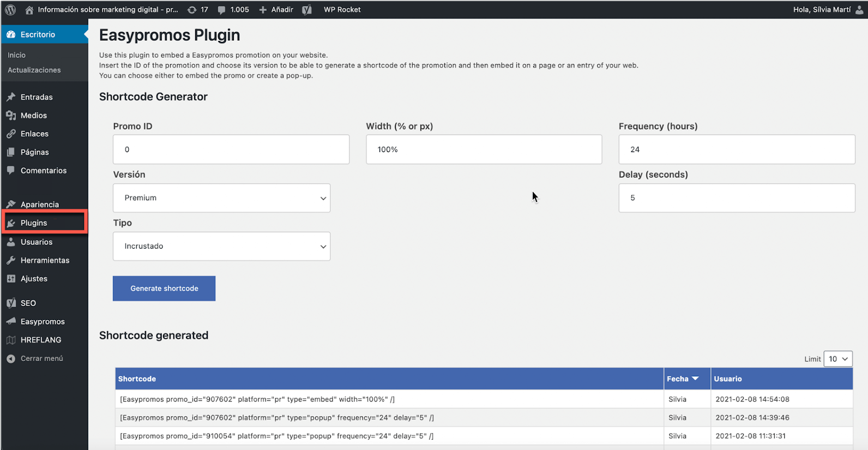Click Cerrar menú to collapse sidebar

coord(42,358)
